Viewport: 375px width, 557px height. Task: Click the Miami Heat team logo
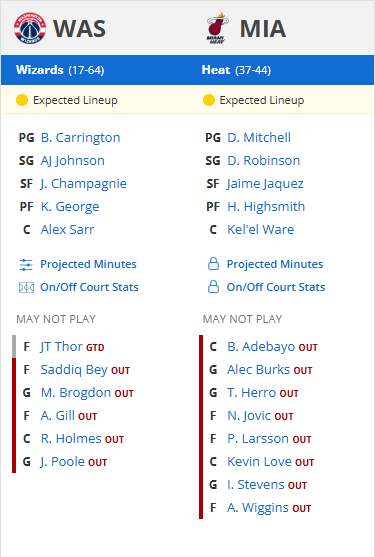tap(217, 28)
